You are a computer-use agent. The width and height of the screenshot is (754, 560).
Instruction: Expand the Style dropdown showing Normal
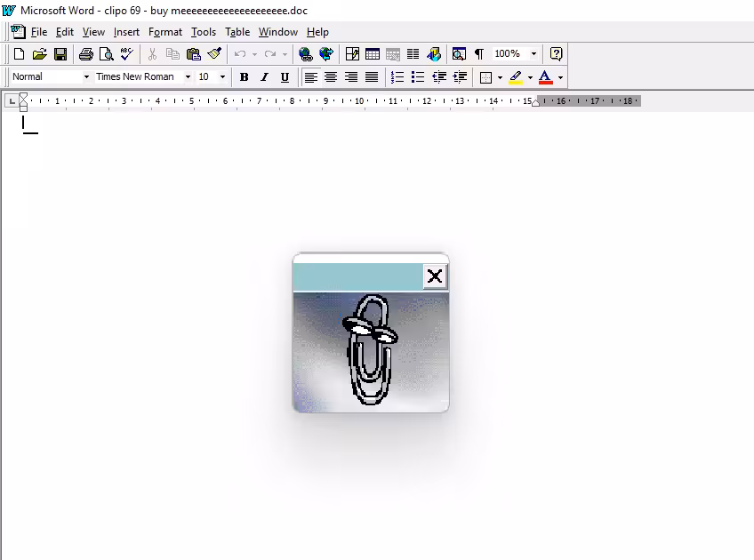[x=86, y=77]
